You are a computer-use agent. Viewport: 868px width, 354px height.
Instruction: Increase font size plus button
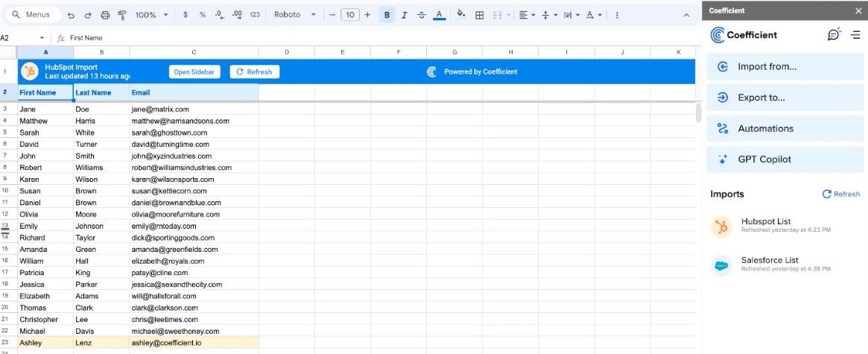tap(367, 15)
